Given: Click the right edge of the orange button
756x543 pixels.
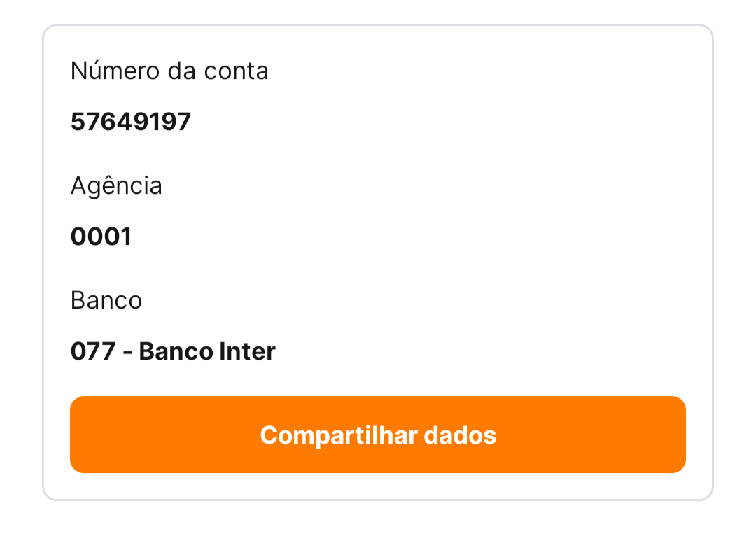Looking at the screenshot, I should [x=676, y=435].
